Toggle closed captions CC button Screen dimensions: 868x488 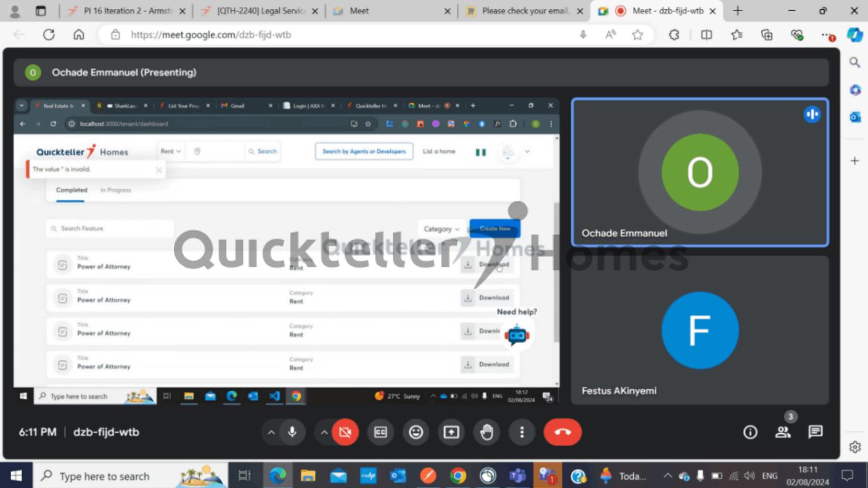(380, 433)
